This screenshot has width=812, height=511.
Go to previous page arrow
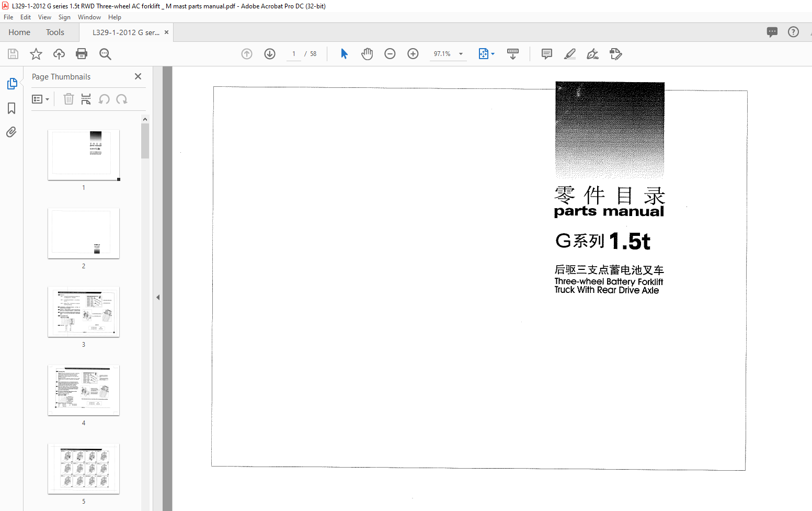click(x=247, y=54)
